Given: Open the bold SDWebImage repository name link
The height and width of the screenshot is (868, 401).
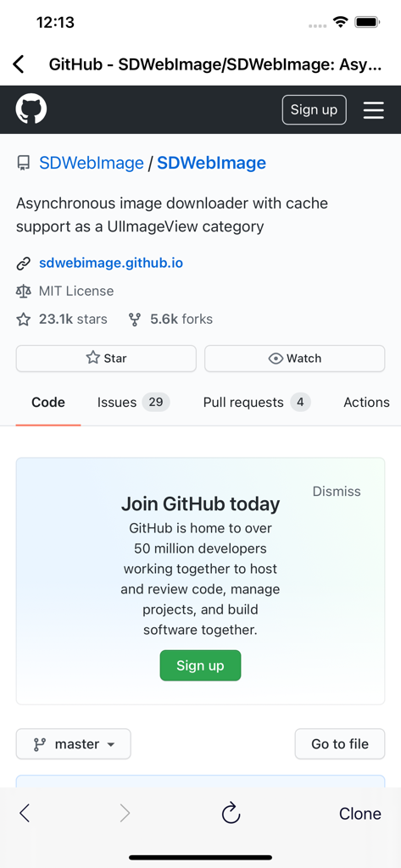Looking at the screenshot, I should (x=212, y=163).
